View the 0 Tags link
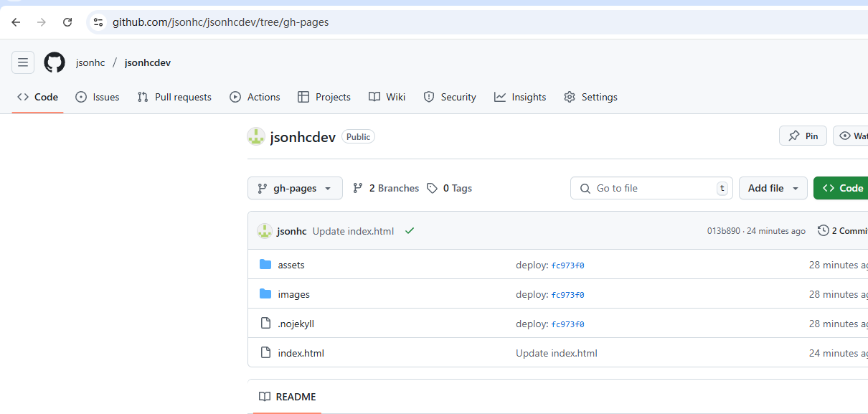868x414 pixels. (449, 188)
